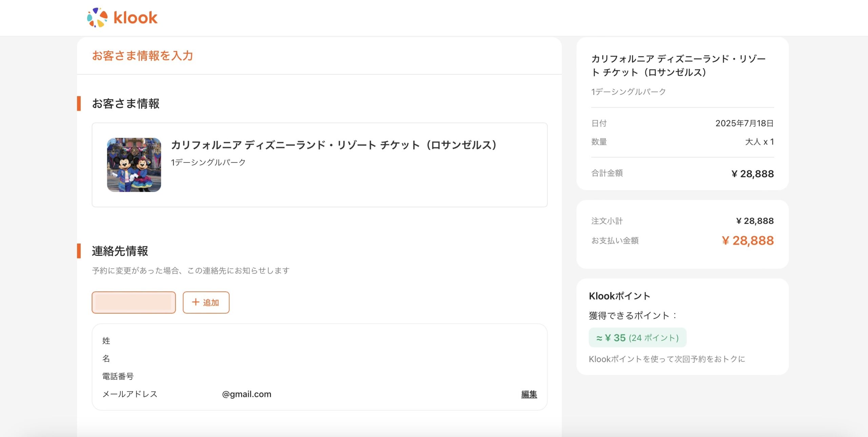Click the 獲得できるポイント label
The height and width of the screenshot is (437, 868).
633,316
